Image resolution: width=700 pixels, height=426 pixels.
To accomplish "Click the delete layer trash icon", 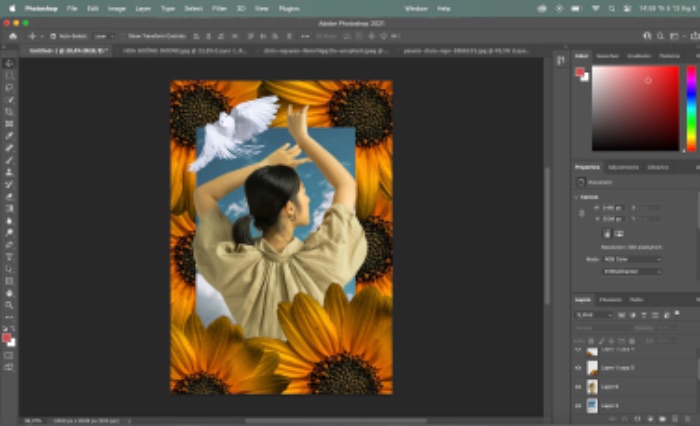I will click(x=688, y=419).
